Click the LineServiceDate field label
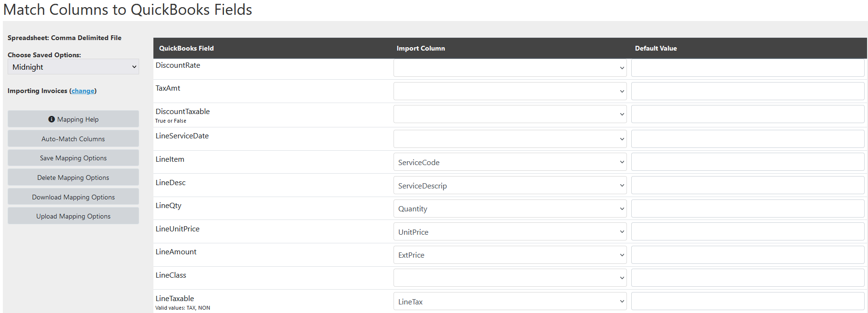This screenshot has height=313, width=868. coord(182,136)
